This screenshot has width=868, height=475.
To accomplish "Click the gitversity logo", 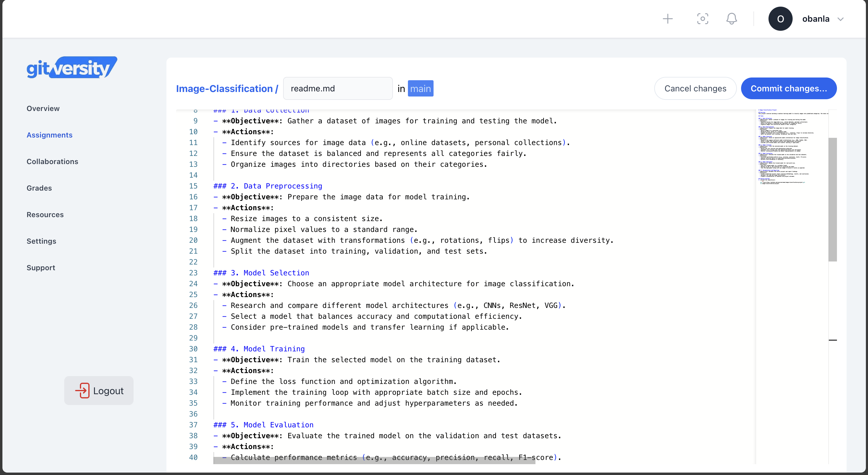I will click(72, 68).
